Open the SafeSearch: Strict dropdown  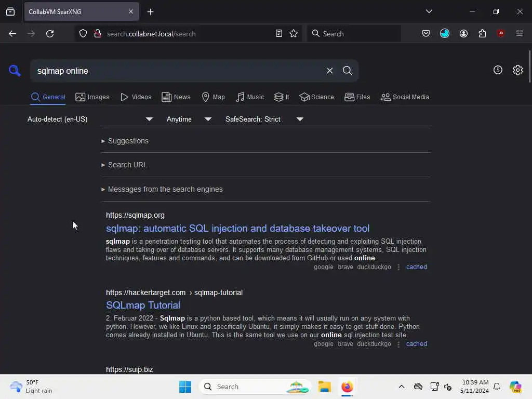click(x=264, y=119)
